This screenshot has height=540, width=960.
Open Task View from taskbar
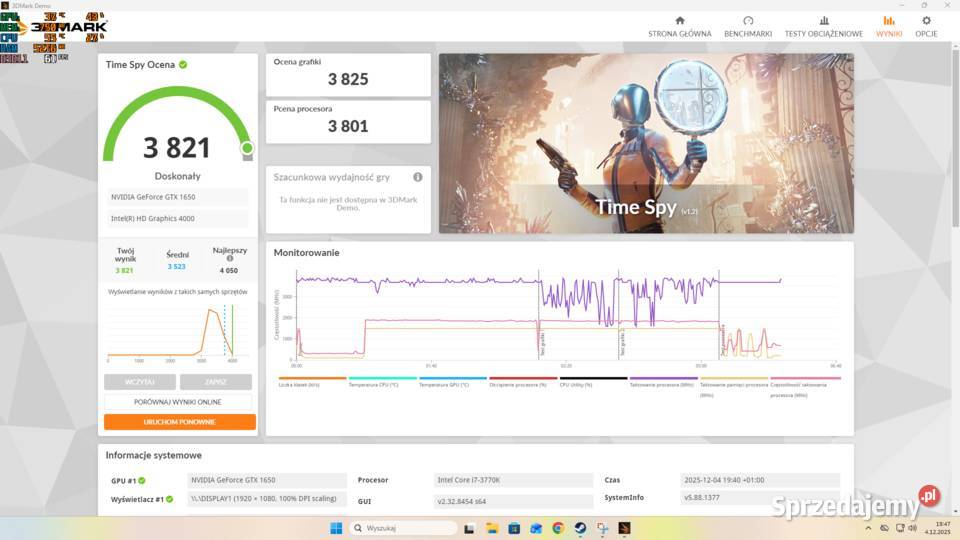click(x=470, y=528)
